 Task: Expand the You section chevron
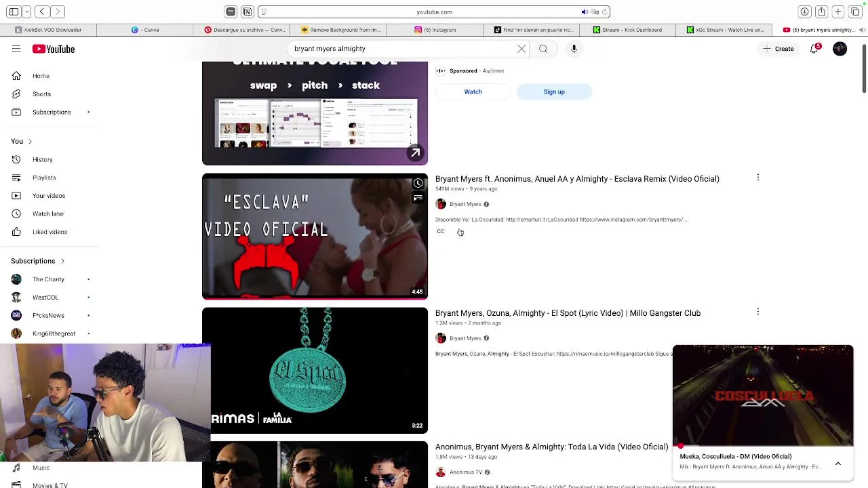30,141
